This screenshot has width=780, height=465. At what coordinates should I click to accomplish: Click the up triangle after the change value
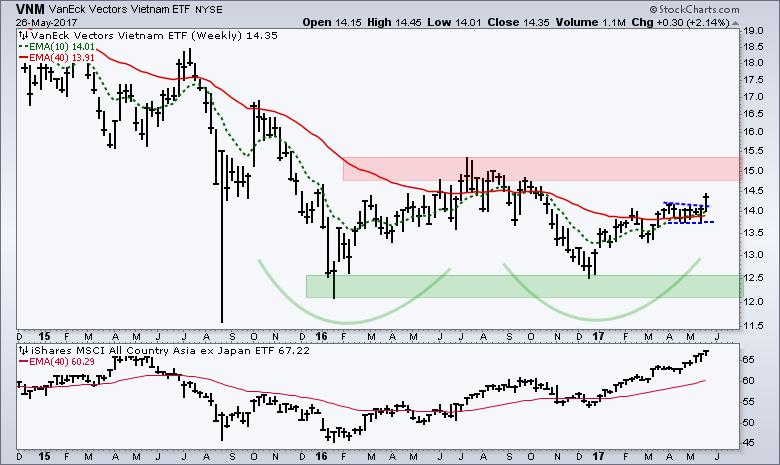735,23
